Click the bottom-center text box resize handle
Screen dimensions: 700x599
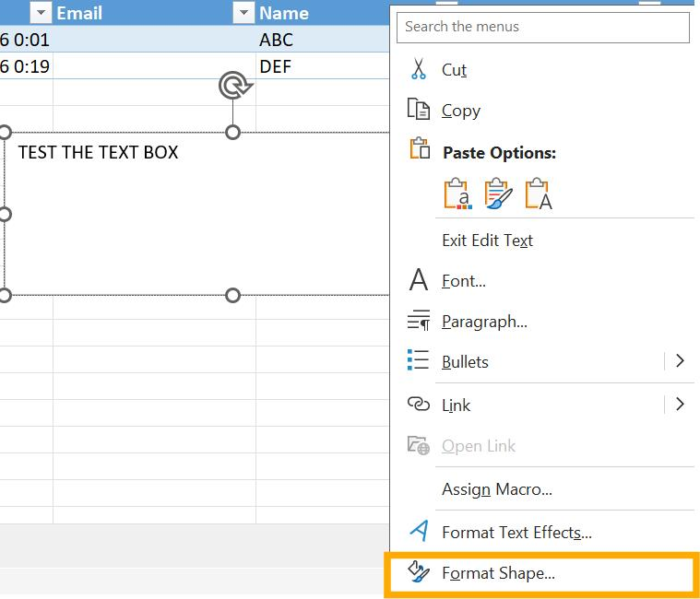[233, 295]
